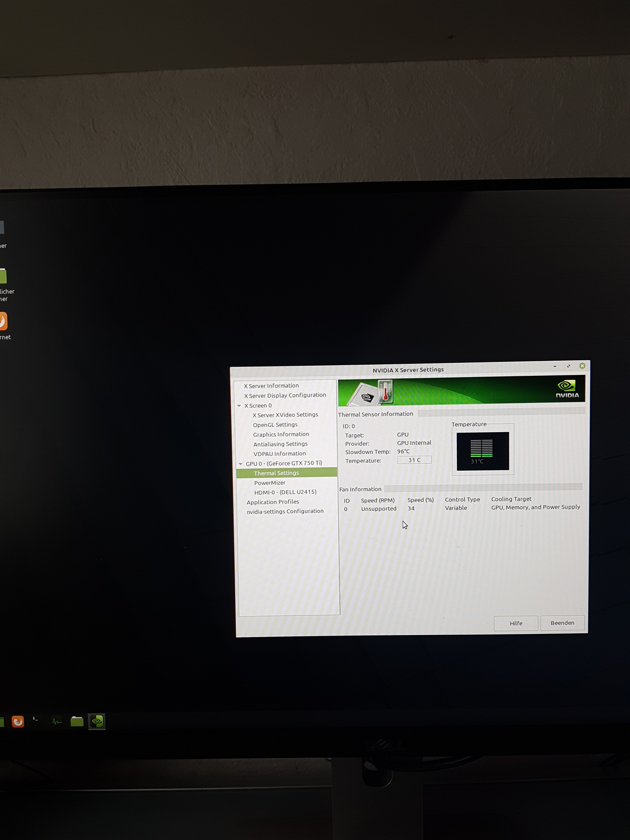Open the file manager taskbar folder
630x840 pixels.
77,721
